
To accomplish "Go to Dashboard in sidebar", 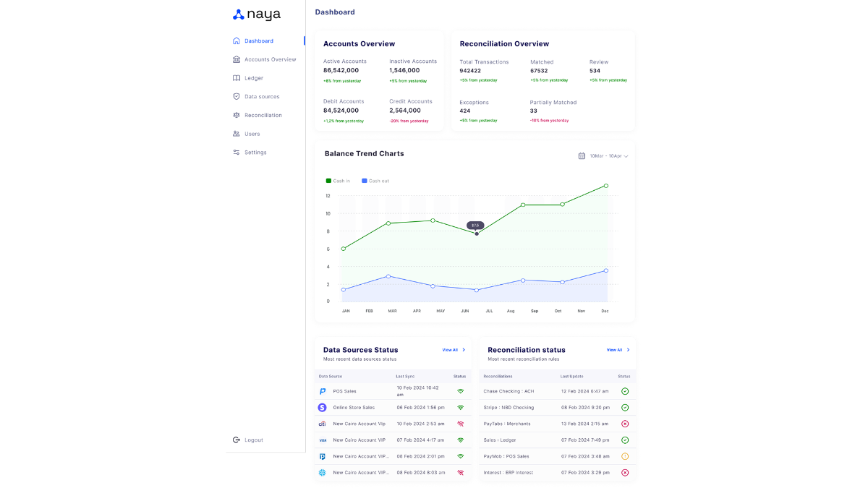I will (x=259, y=40).
